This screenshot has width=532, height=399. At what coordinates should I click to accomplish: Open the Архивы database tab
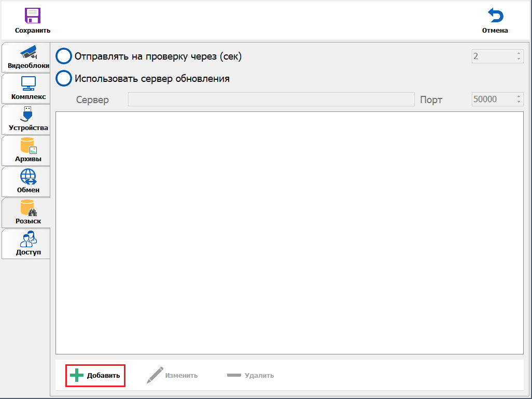[x=28, y=150]
